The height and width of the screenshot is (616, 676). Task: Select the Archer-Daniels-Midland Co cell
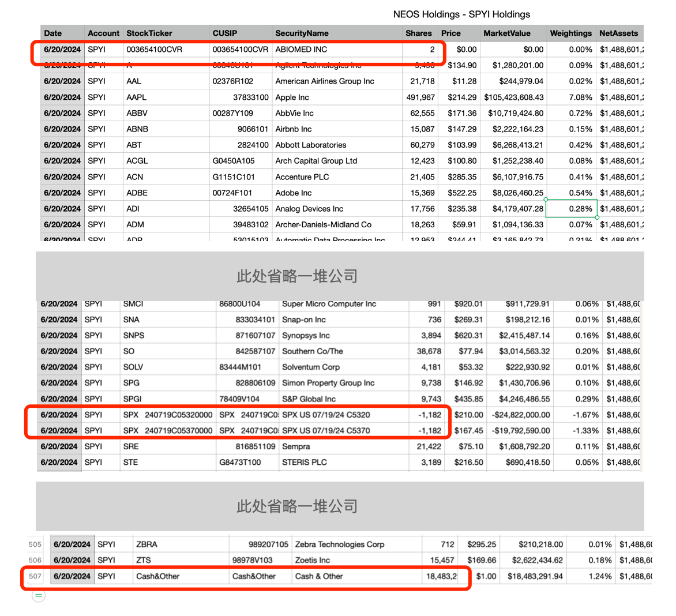tap(337, 225)
